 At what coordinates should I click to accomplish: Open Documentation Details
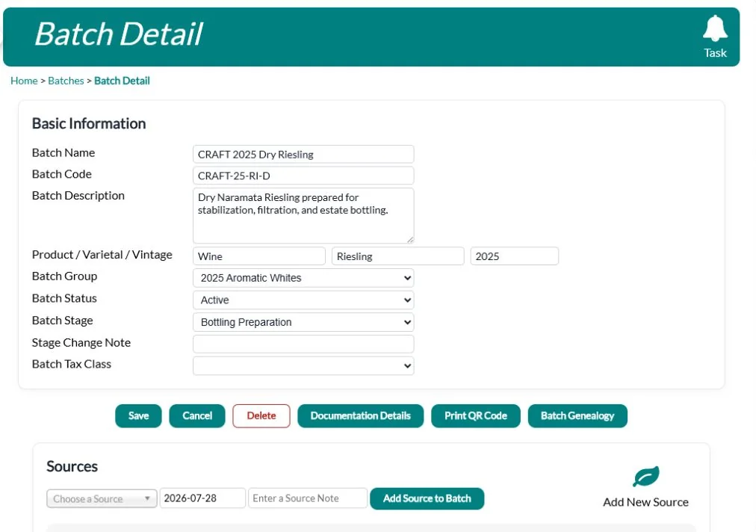click(361, 415)
